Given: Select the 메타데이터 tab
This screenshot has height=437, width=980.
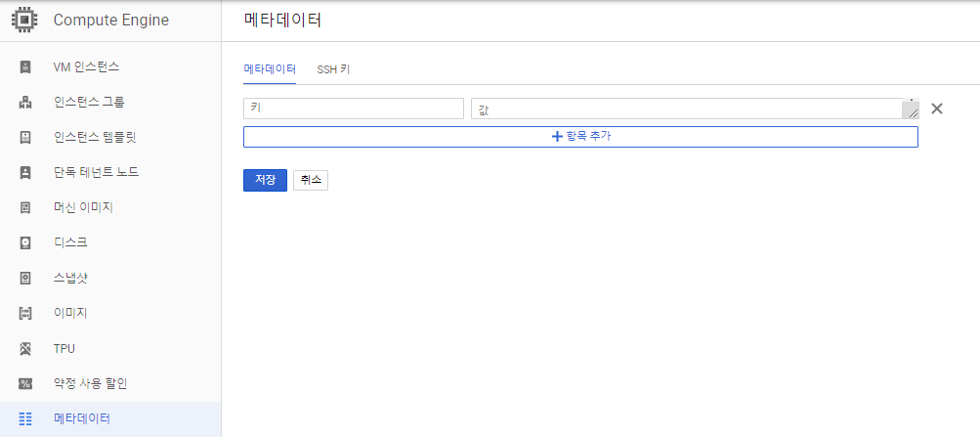Looking at the screenshot, I should point(270,70).
